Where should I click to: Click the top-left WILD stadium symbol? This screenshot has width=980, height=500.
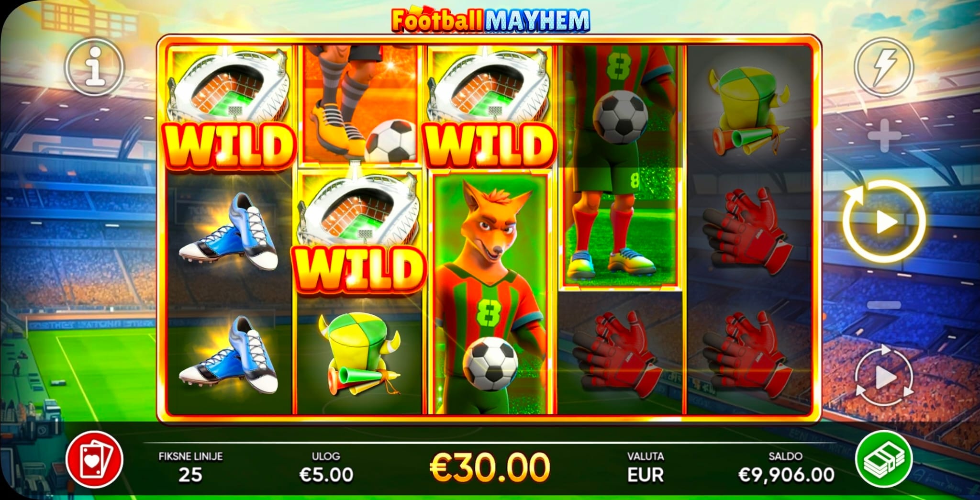(230, 107)
